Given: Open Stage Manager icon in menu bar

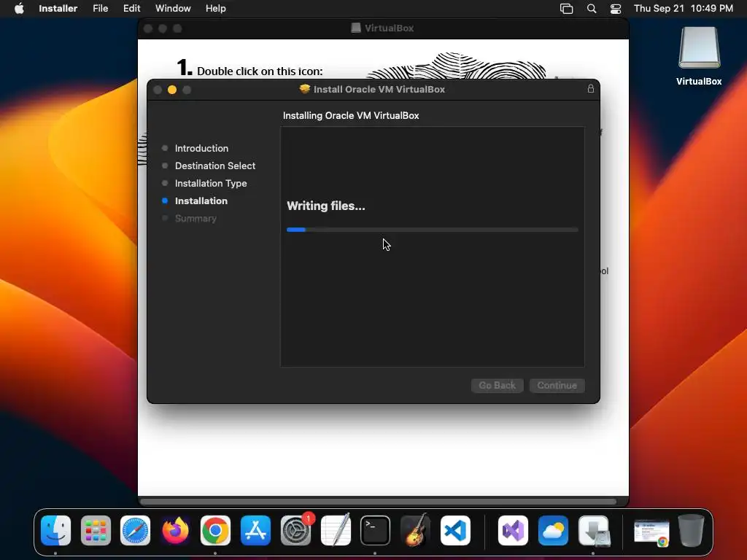Looking at the screenshot, I should point(566,9).
